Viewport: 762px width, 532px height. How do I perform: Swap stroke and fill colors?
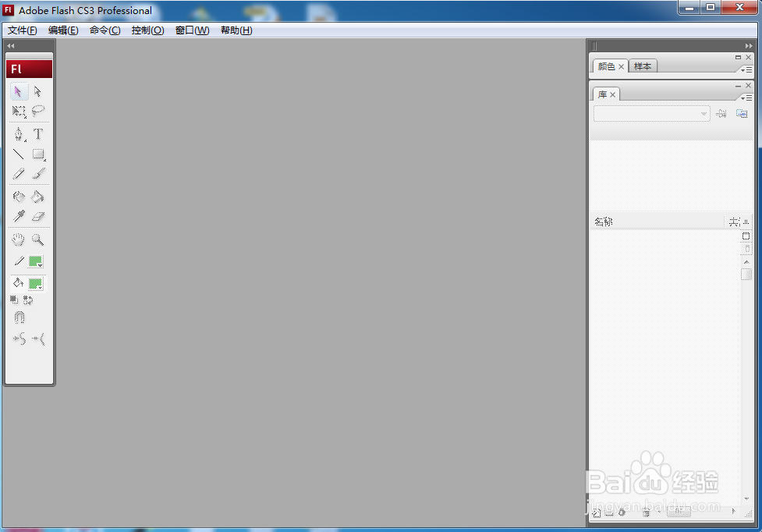[28, 300]
